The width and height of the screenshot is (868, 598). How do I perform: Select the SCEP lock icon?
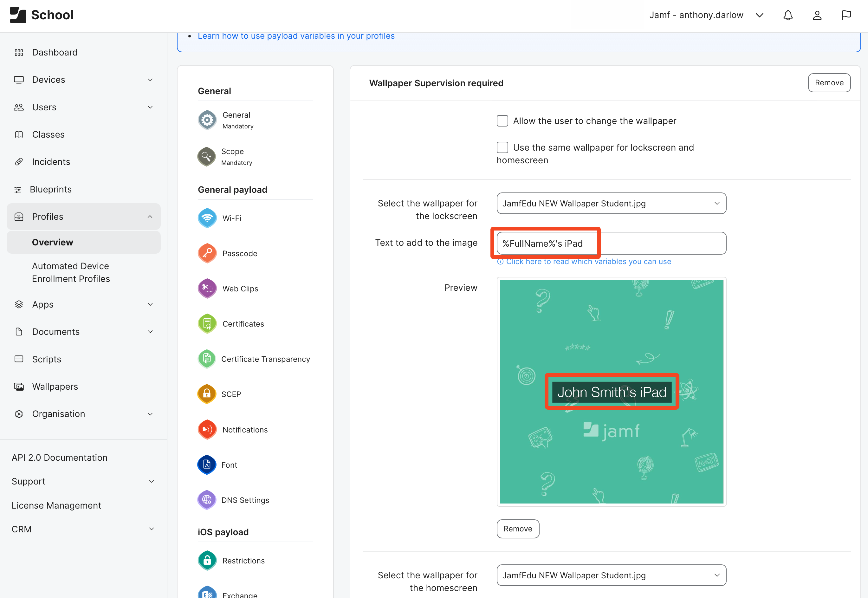click(x=207, y=394)
